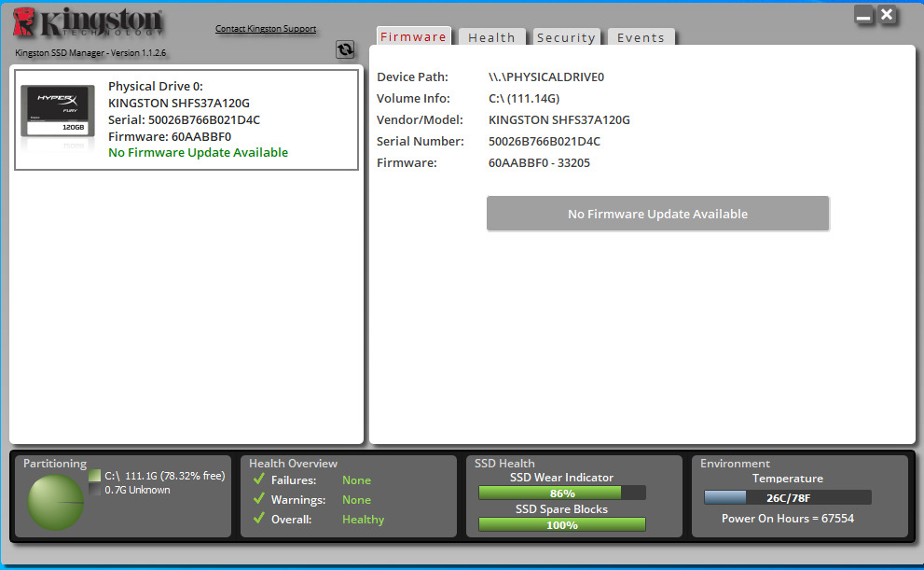Close the Kingston SSD Manager window
Screen dimensions: 924x570
[x=887, y=15]
